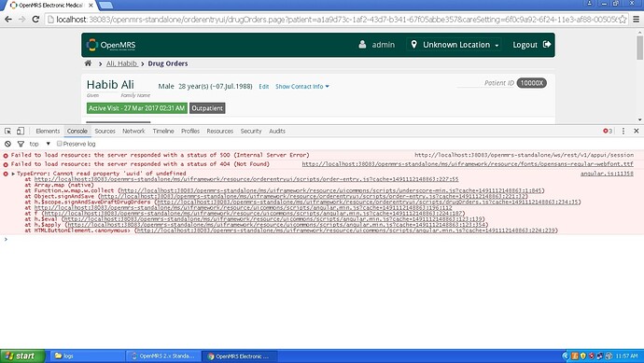644x363 pixels.
Task: Switch to the Profiles tab
Action: (190, 131)
